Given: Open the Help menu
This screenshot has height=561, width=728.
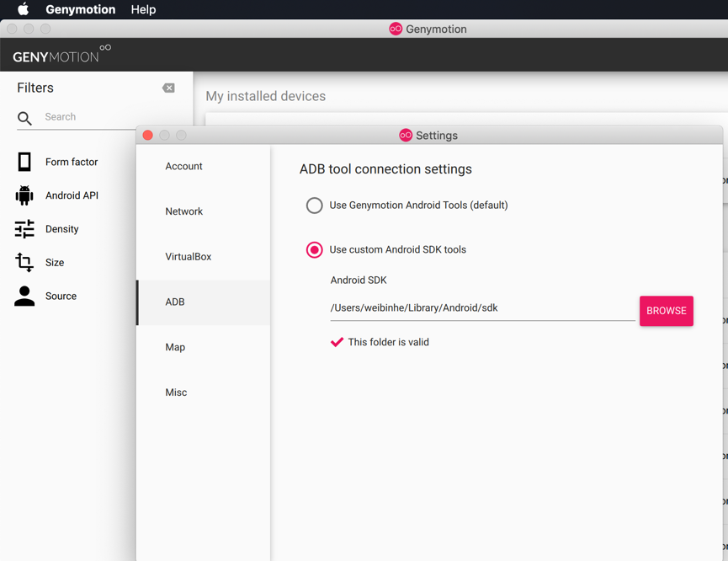Looking at the screenshot, I should pyautogui.click(x=143, y=9).
